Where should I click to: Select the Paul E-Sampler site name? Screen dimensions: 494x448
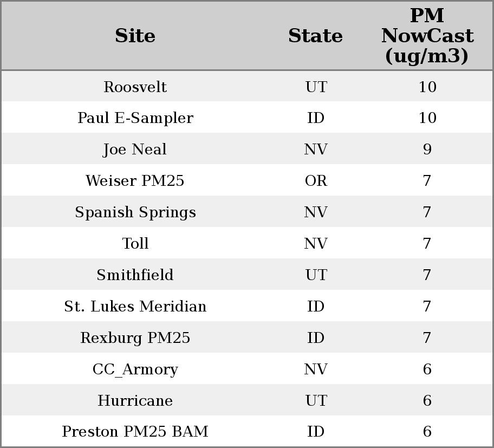tap(135, 118)
